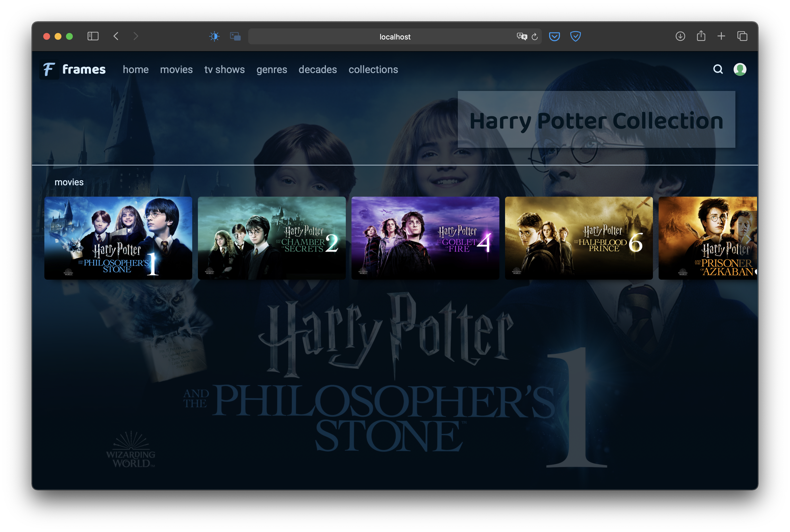
Task: Show the Safari tab overview
Action: [742, 36]
